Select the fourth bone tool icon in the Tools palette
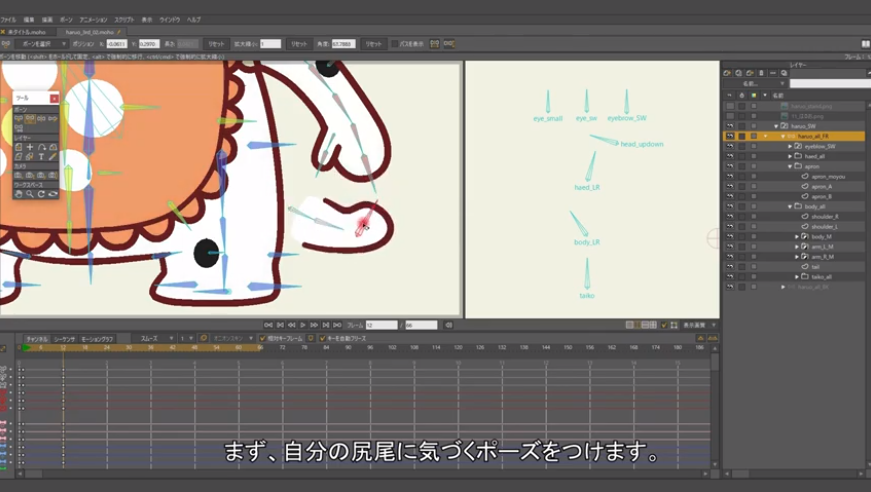Screen dimensions: 871x492 click(53, 119)
